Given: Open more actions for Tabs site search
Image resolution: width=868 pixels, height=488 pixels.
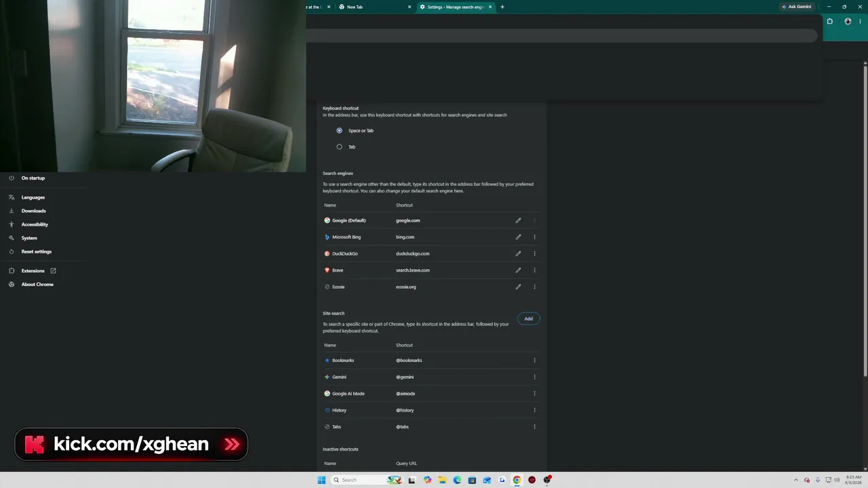Looking at the screenshot, I should (534, 427).
